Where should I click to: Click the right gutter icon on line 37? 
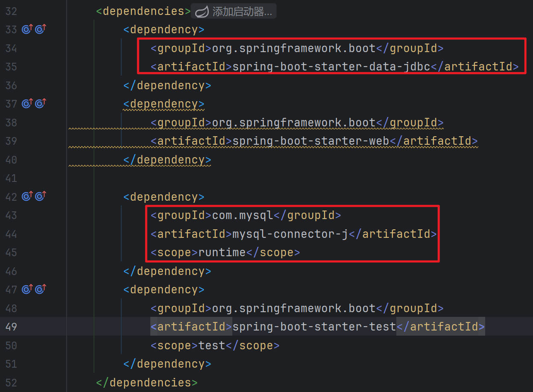pos(41,104)
